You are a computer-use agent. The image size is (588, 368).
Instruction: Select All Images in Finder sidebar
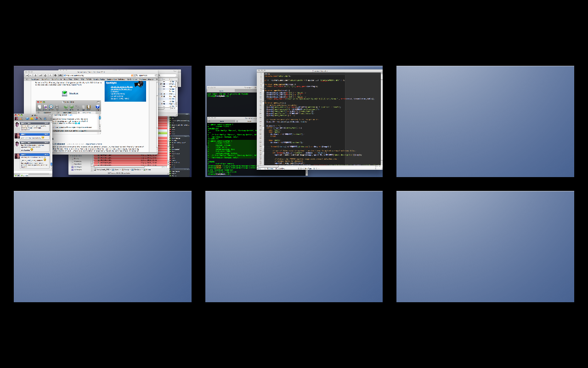[x=78, y=167]
